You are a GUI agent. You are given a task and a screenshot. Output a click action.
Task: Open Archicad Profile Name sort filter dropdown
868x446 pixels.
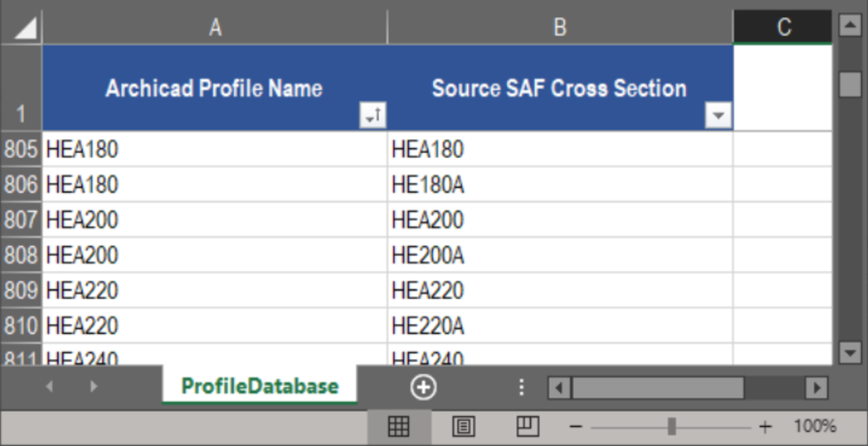(x=372, y=115)
